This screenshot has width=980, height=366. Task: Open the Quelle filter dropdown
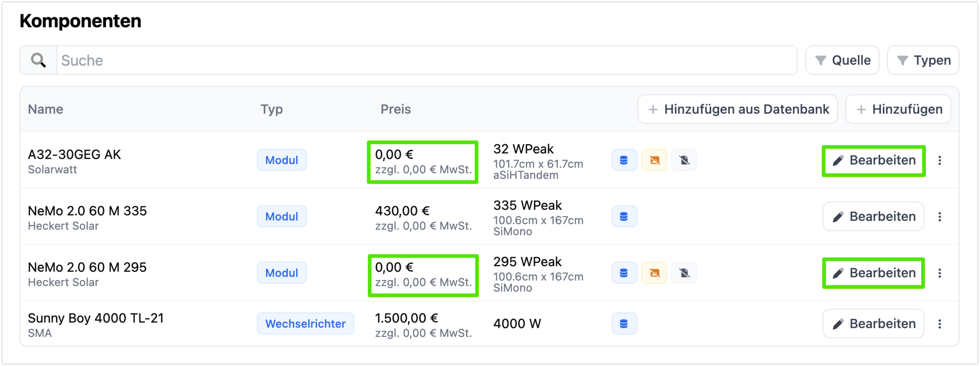(842, 60)
